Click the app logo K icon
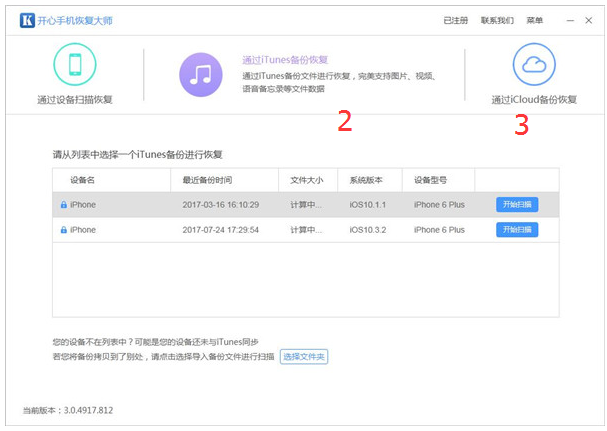607x431 pixels. (x=27, y=21)
